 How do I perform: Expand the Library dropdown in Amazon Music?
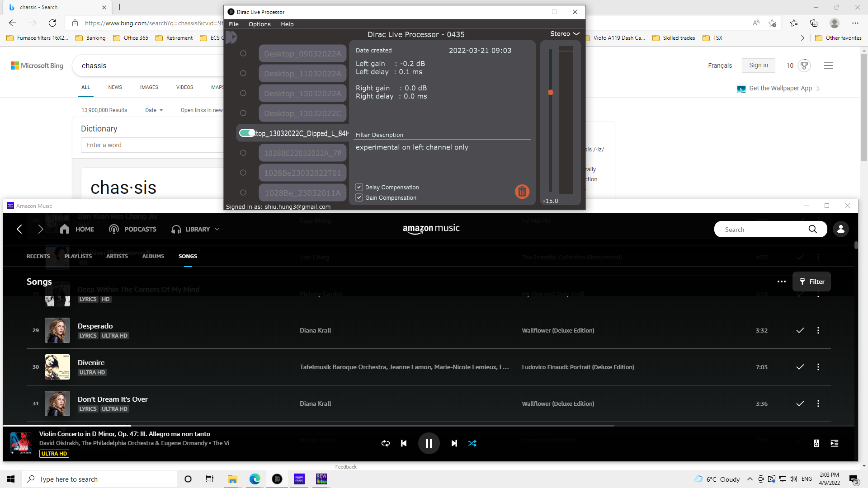pyautogui.click(x=217, y=229)
